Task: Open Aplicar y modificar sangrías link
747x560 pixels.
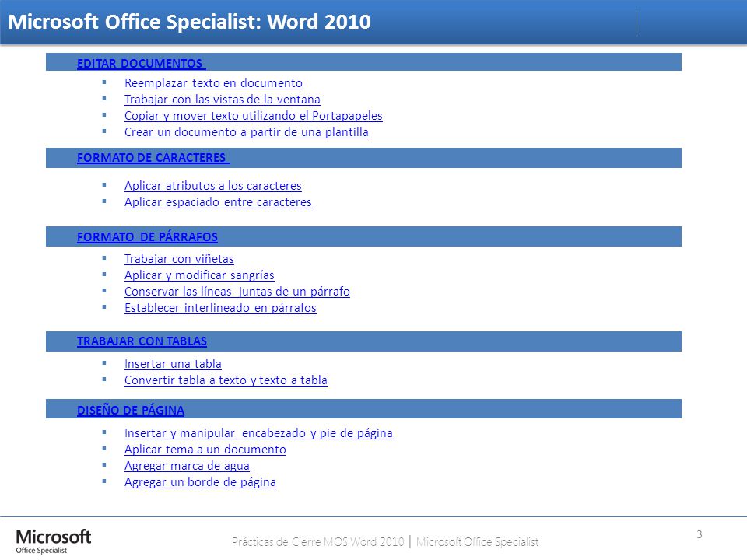Action: (x=199, y=275)
